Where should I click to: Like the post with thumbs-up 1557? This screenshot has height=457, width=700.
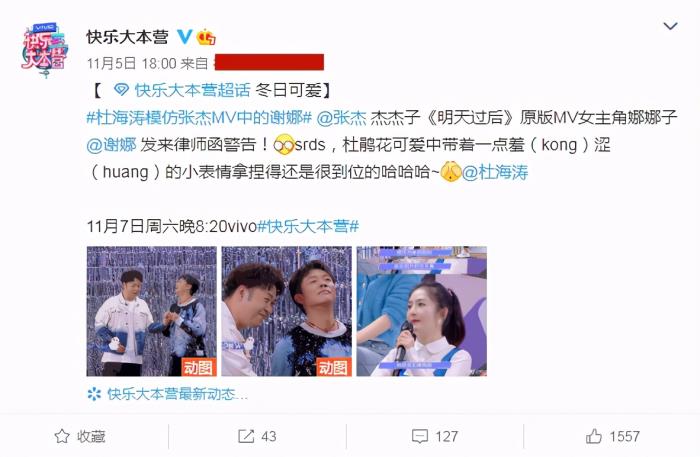(612, 436)
